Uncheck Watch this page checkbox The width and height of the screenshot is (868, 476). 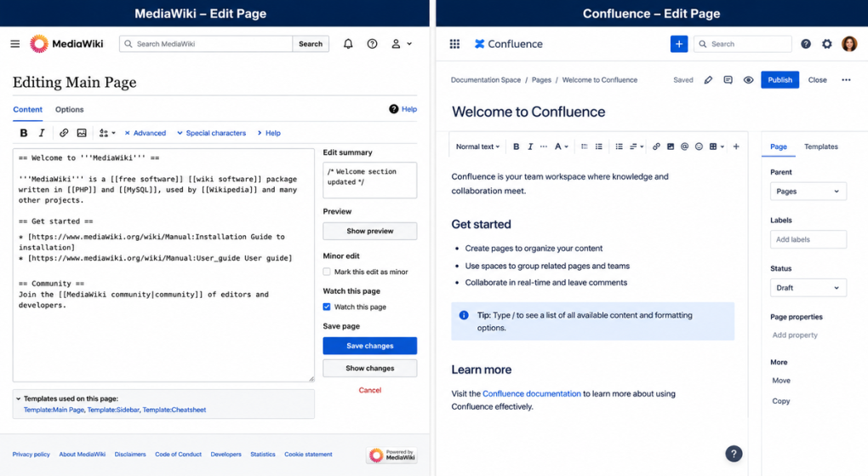[327, 307]
